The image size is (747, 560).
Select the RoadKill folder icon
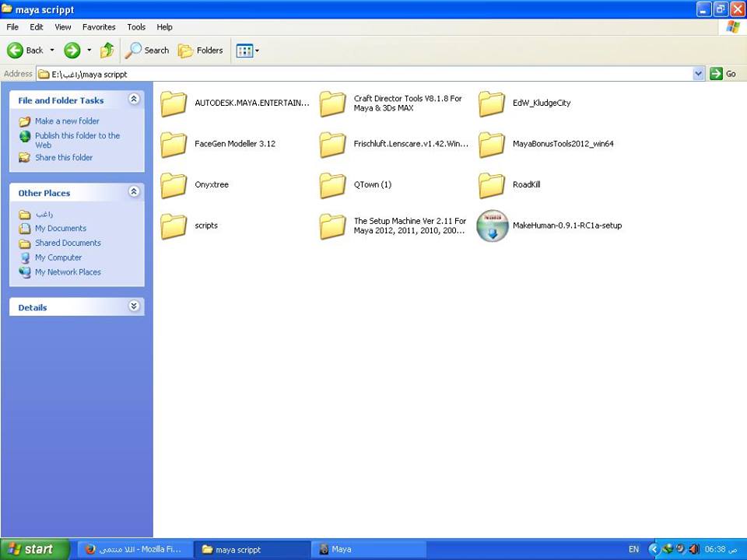(x=492, y=185)
